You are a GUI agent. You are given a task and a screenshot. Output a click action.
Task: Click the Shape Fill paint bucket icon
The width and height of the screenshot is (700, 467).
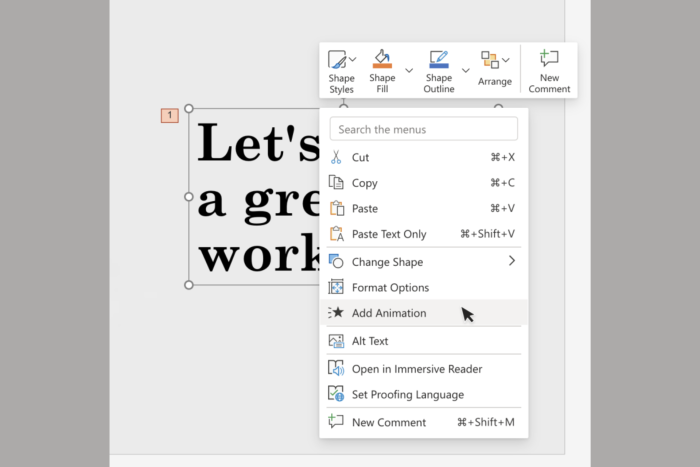(382, 59)
